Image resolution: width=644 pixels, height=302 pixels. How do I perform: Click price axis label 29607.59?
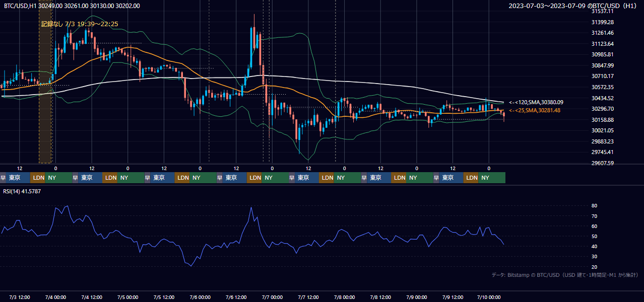[x=602, y=163]
